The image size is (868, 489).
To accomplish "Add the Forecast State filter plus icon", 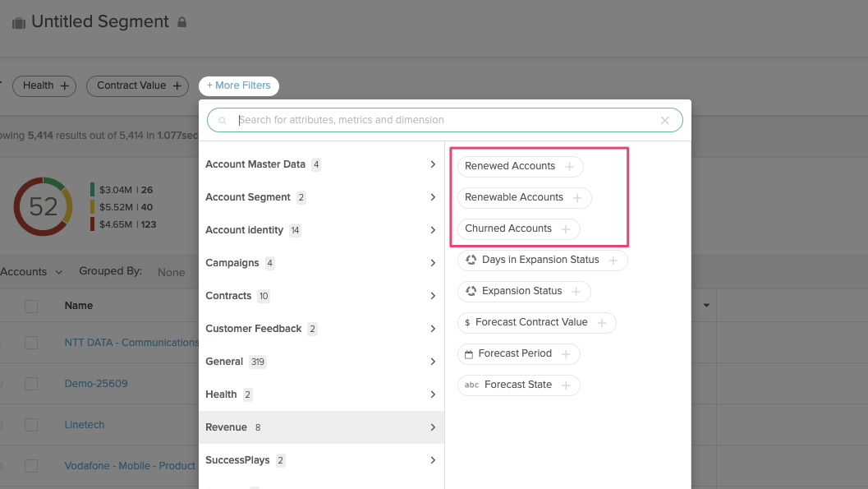I will (566, 385).
